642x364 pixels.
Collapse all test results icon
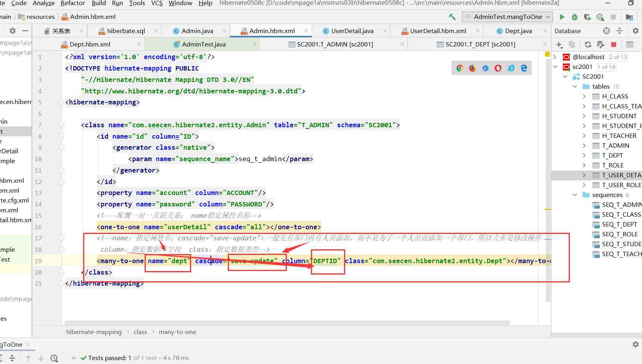(12, 358)
